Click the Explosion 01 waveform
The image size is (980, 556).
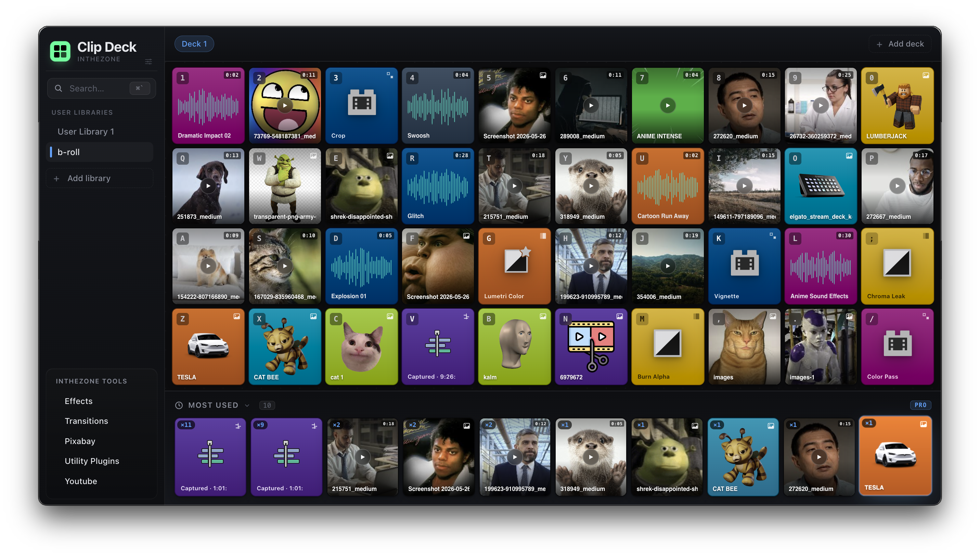(361, 267)
